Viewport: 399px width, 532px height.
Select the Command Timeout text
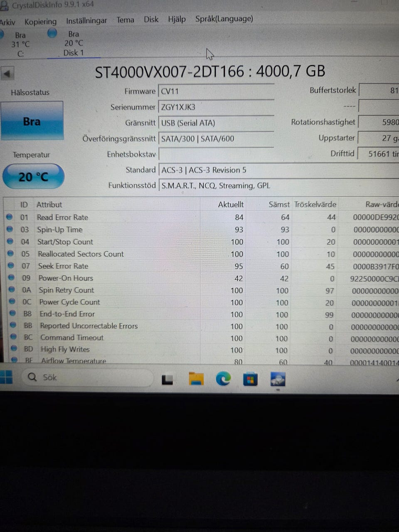(72, 337)
